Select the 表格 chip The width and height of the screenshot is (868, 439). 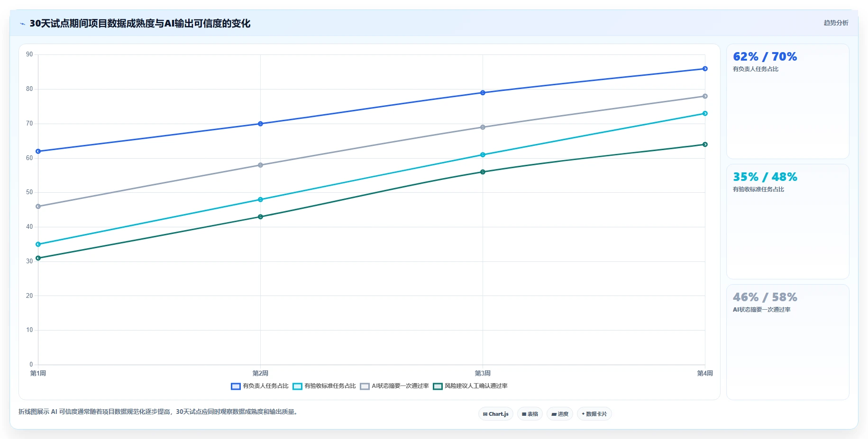(x=530, y=414)
